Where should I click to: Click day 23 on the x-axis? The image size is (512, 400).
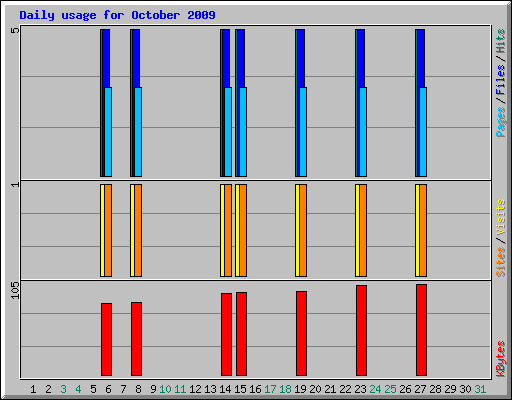tap(360, 389)
